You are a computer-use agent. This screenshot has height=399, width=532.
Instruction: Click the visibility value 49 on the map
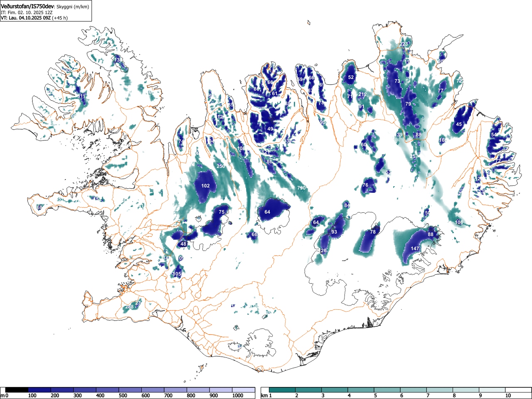click(x=270, y=129)
